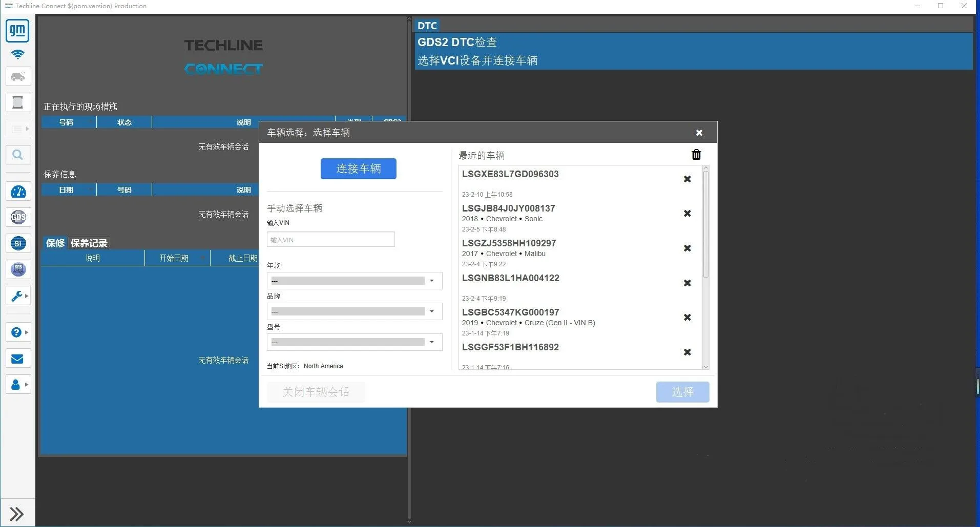Remove LSGXE83L7GD096303 from recent vehicles

(x=687, y=179)
